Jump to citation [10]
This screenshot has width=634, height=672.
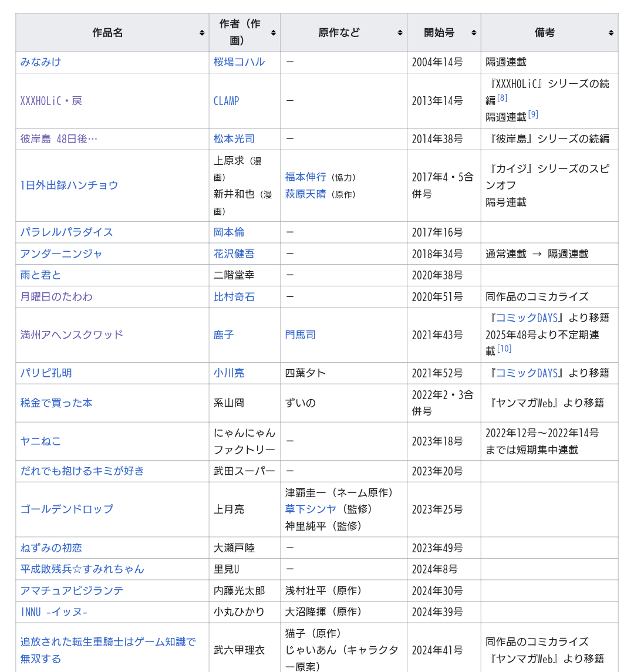pyautogui.click(x=504, y=349)
